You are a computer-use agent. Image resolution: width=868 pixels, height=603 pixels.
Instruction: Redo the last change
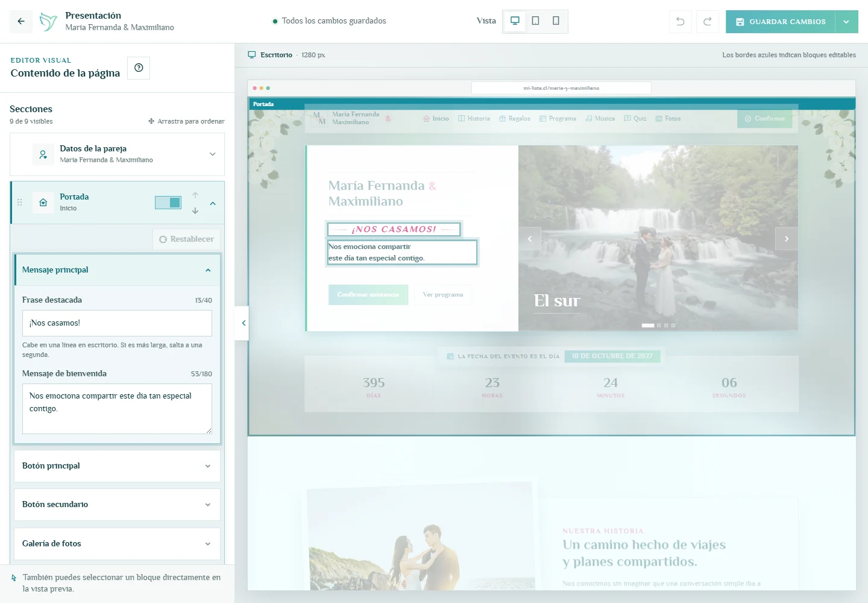(708, 21)
